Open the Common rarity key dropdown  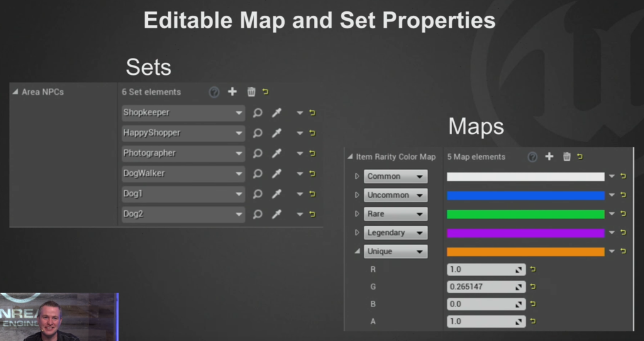pyautogui.click(x=396, y=176)
